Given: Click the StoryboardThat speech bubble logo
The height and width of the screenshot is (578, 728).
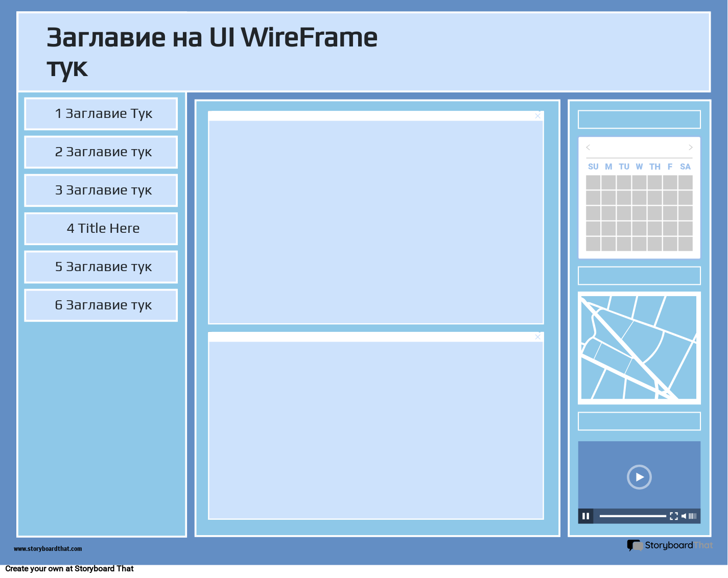Looking at the screenshot, I should [x=634, y=546].
